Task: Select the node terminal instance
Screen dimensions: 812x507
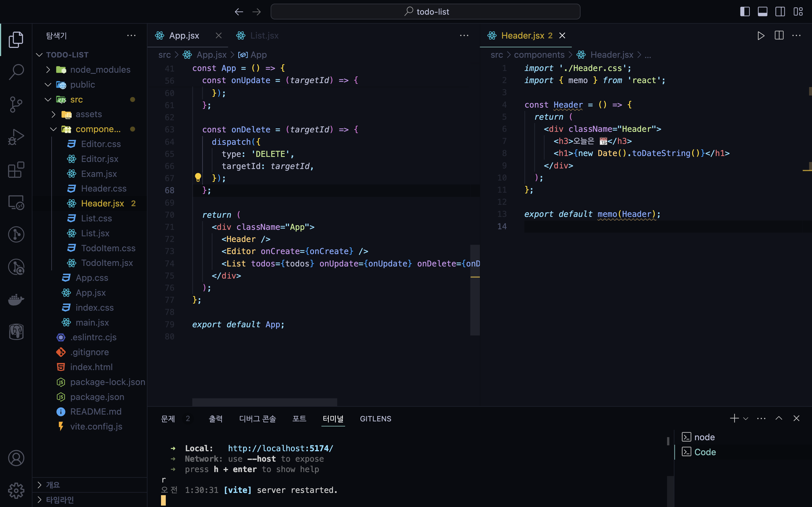Action: 704,437
